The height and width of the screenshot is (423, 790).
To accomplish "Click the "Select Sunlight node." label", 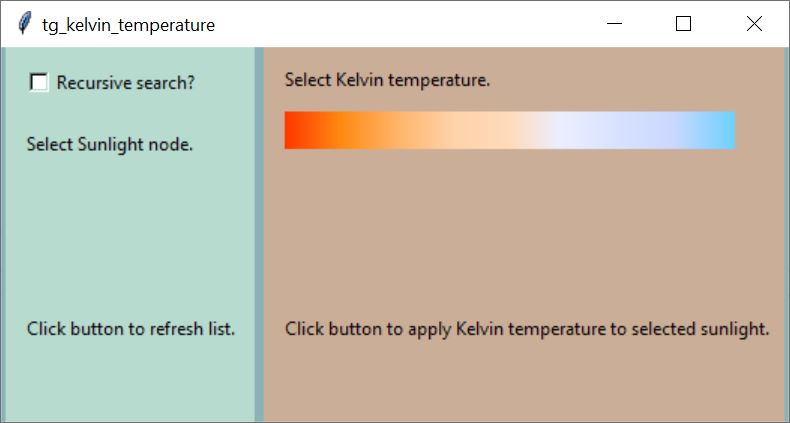I will [x=110, y=145].
